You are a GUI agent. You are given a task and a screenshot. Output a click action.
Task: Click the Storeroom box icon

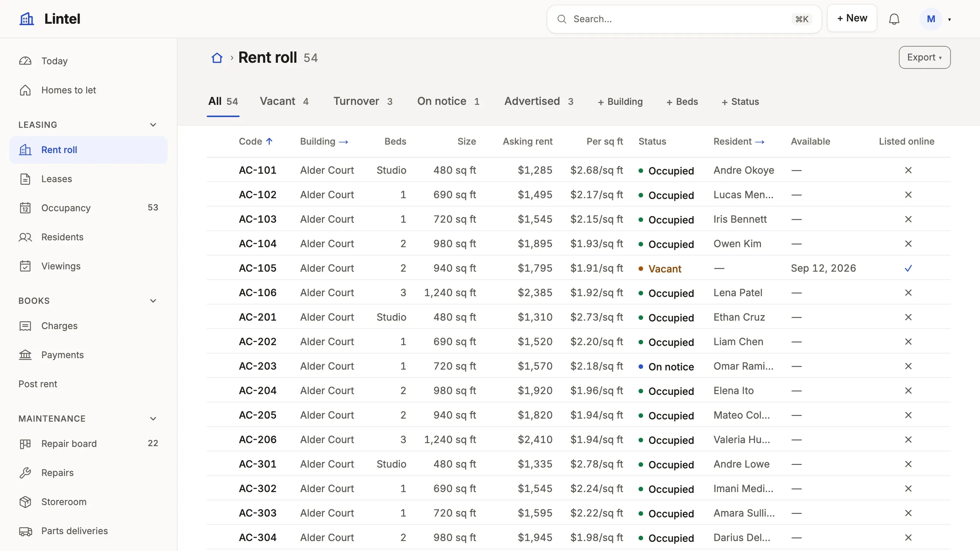25,502
